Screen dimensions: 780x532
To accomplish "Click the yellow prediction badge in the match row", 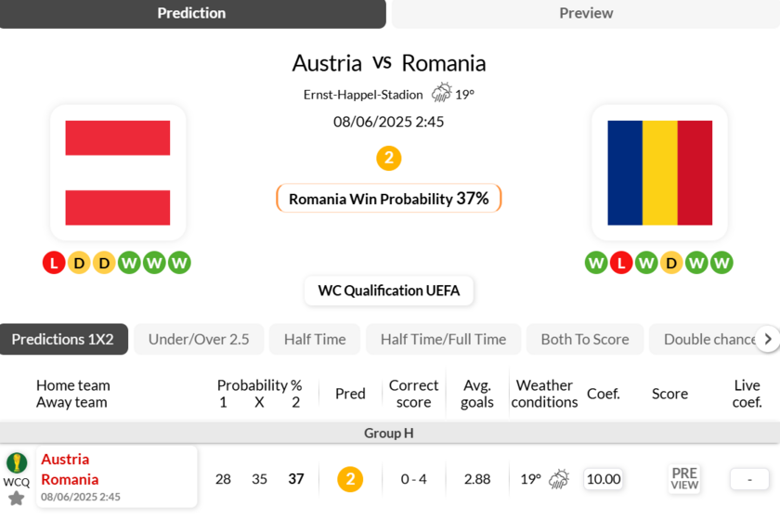I will pos(350,479).
